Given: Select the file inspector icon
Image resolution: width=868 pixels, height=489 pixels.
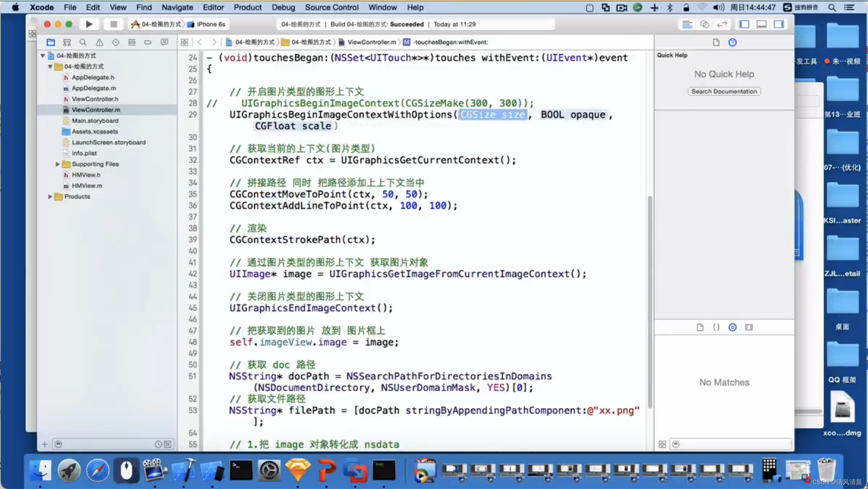Looking at the screenshot, I should [701, 327].
